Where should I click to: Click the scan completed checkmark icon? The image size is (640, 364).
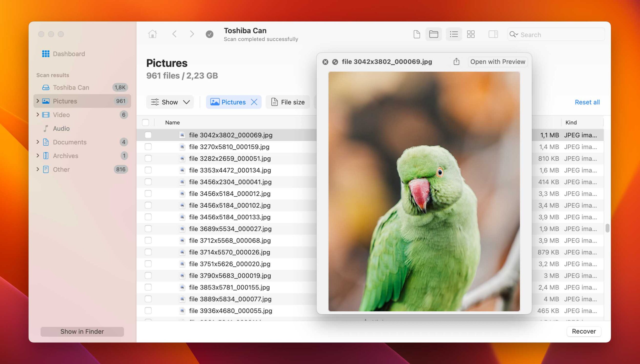(209, 34)
